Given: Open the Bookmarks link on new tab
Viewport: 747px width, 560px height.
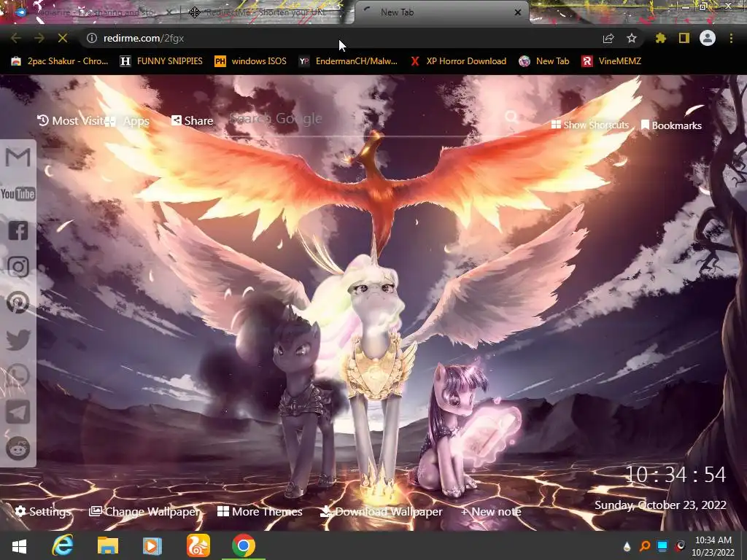Looking at the screenshot, I should (x=671, y=125).
